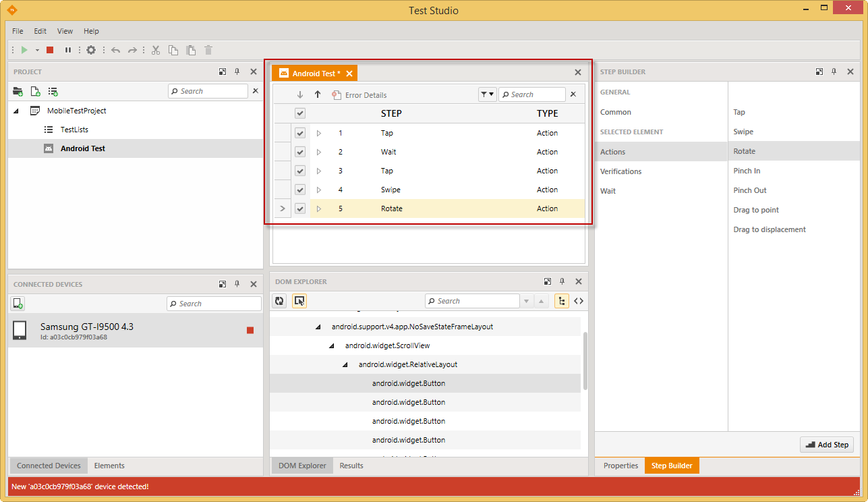Collapse the android.widget.ScrollView node
Image resolution: width=868 pixels, height=502 pixels.
pyautogui.click(x=331, y=345)
